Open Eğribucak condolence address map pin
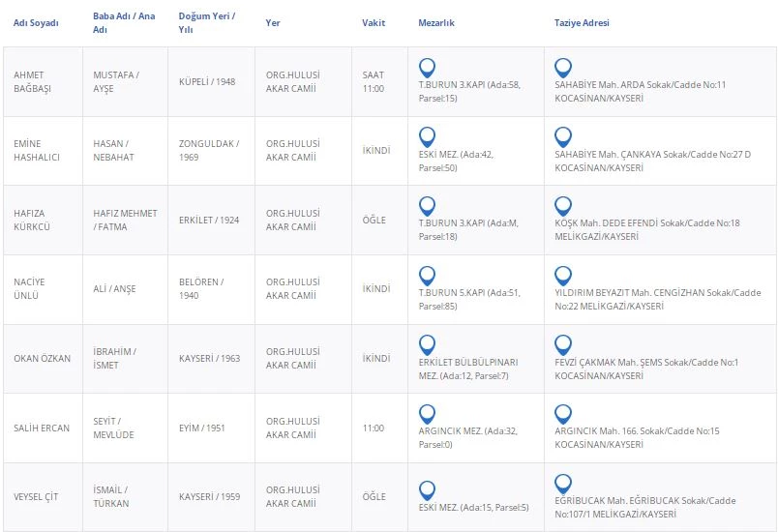 (563, 483)
